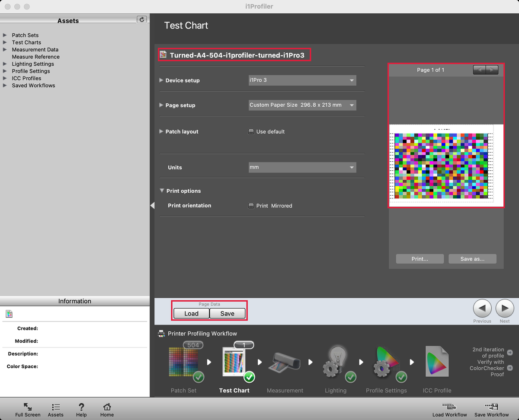Expand the Patch layout section

(x=161, y=131)
